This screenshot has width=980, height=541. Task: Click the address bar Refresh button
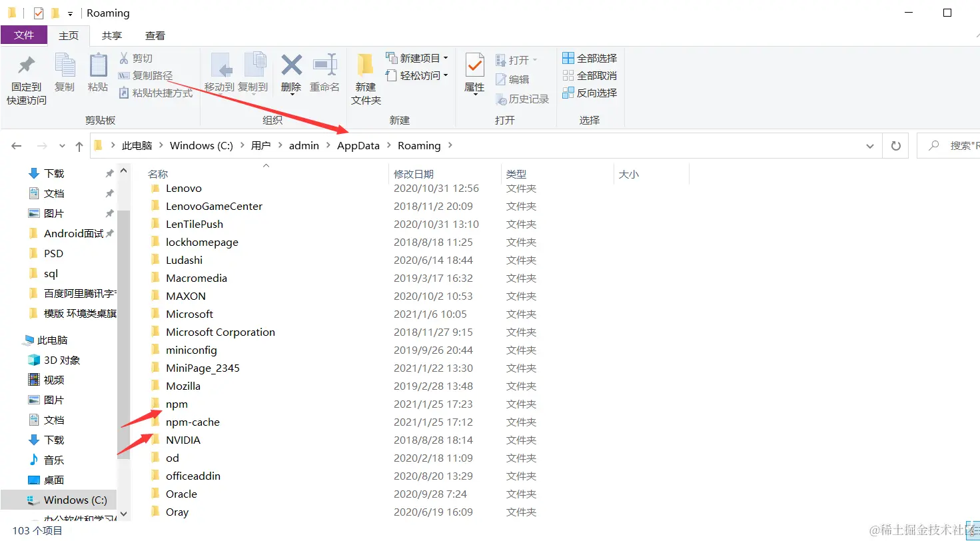tap(896, 146)
